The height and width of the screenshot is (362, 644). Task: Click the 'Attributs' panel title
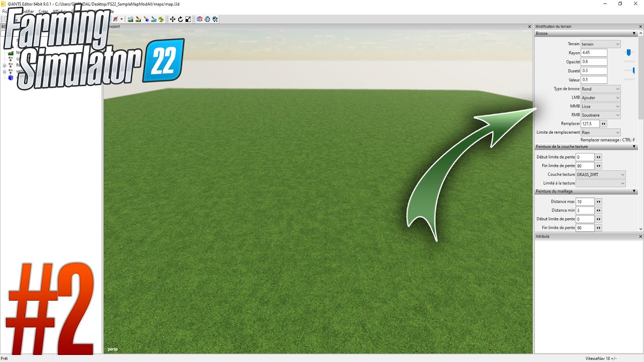click(542, 236)
